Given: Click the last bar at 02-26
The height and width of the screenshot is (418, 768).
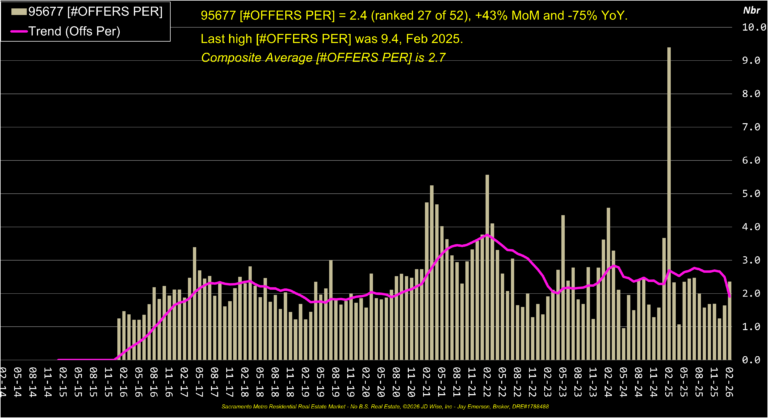Looking at the screenshot, I should tap(730, 320).
